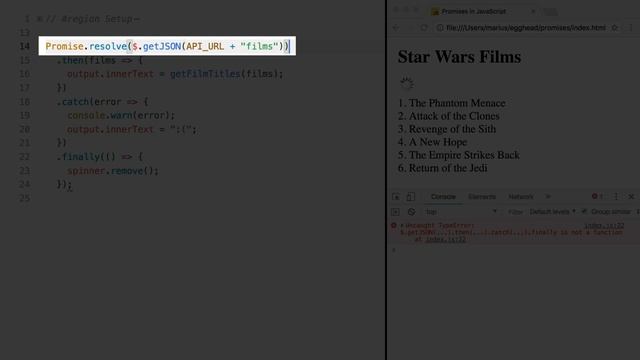
Task: Open DevTools three-dot customize menu
Action: pos(616,197)
